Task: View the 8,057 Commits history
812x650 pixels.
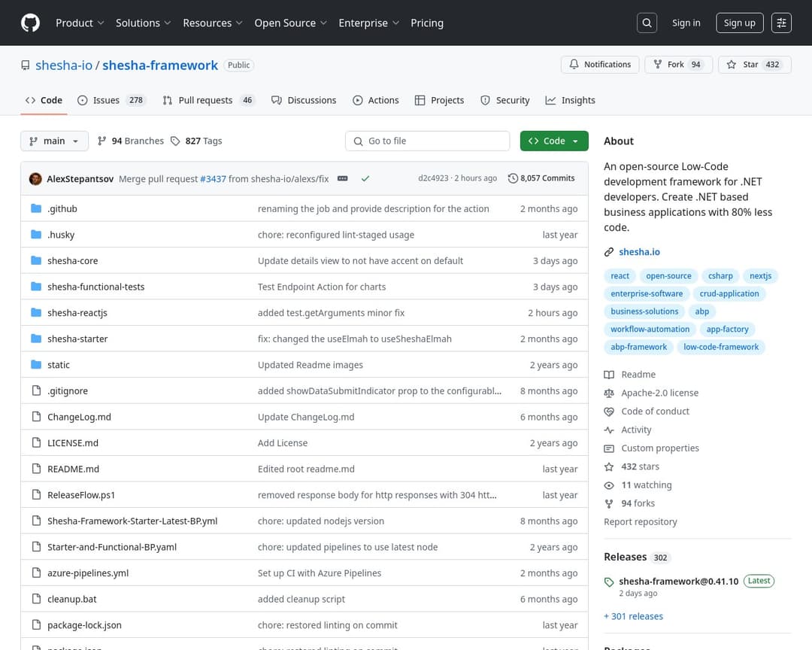Action: pyautogui.click(x=541, y=178)
